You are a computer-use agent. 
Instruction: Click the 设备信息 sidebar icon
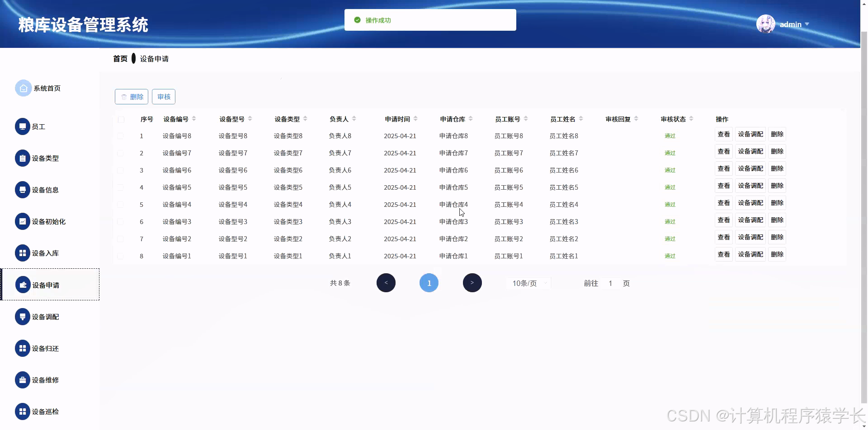point(23,190)
